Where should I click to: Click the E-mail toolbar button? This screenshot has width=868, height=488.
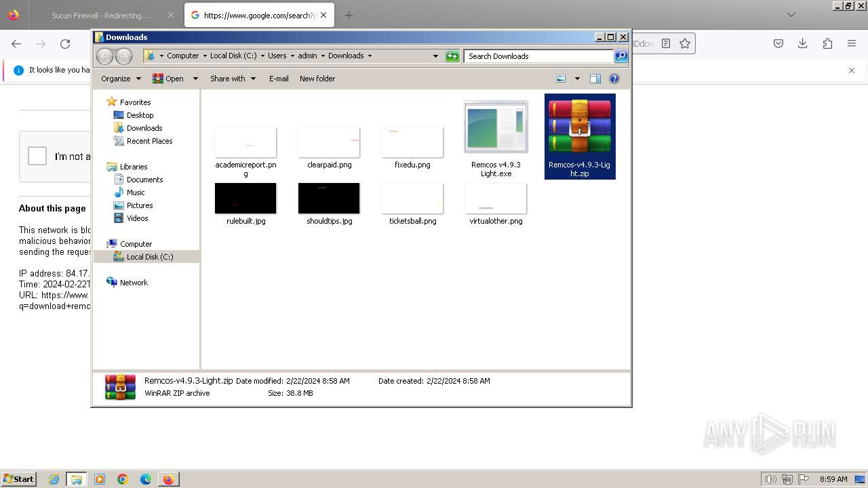tap(279, 79)
